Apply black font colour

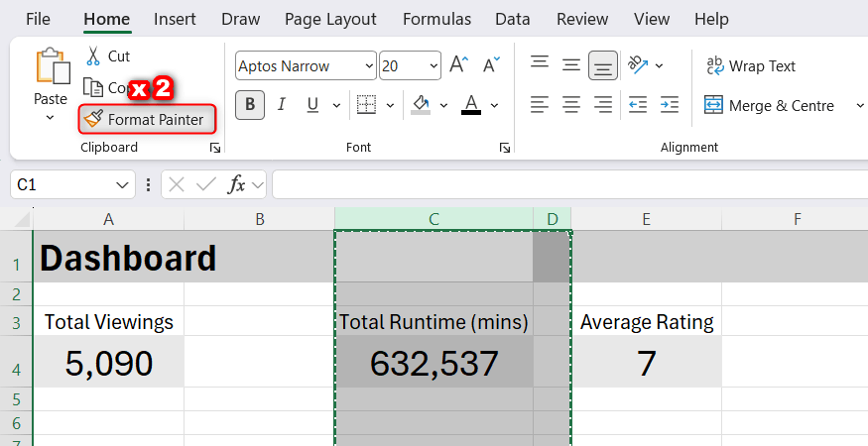[x=471, y=105]
